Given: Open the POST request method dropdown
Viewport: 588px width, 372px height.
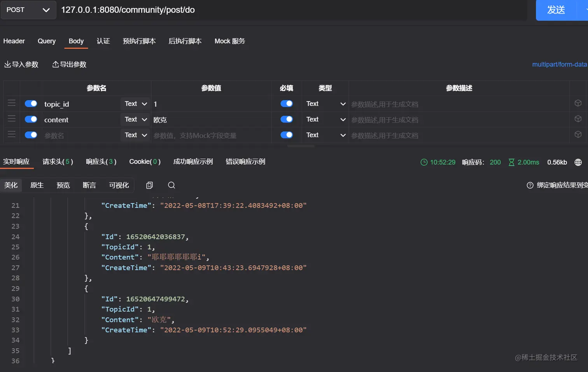Looking at the screenshot, I should coord(28,10).
